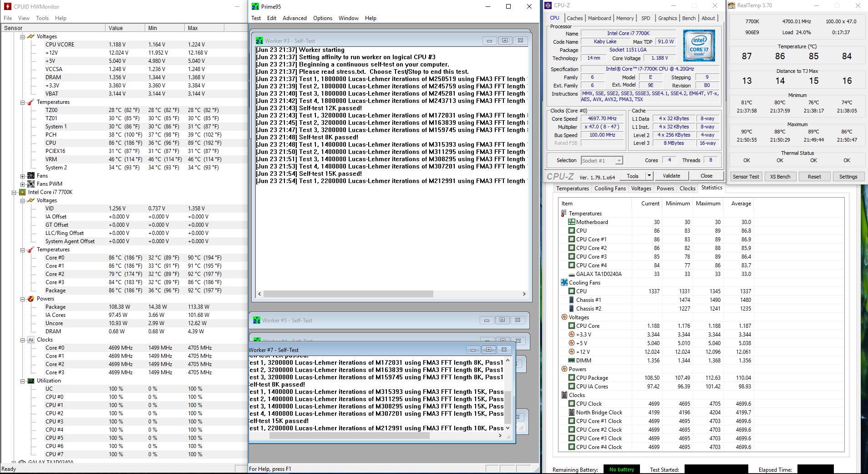Screen dimensions: 868x474
Task: Open the Tools dropdown arrow in CPU-Z
Action: point(650,176)
